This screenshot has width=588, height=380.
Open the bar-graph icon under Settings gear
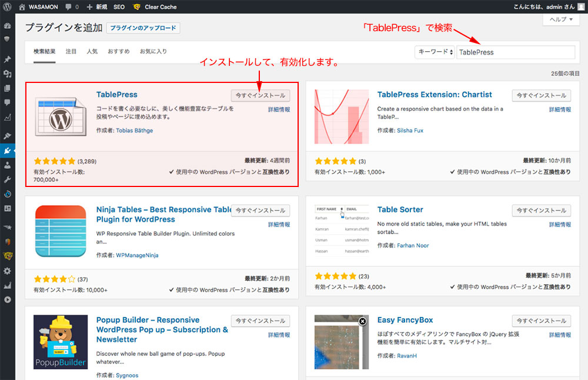(7, 285)
